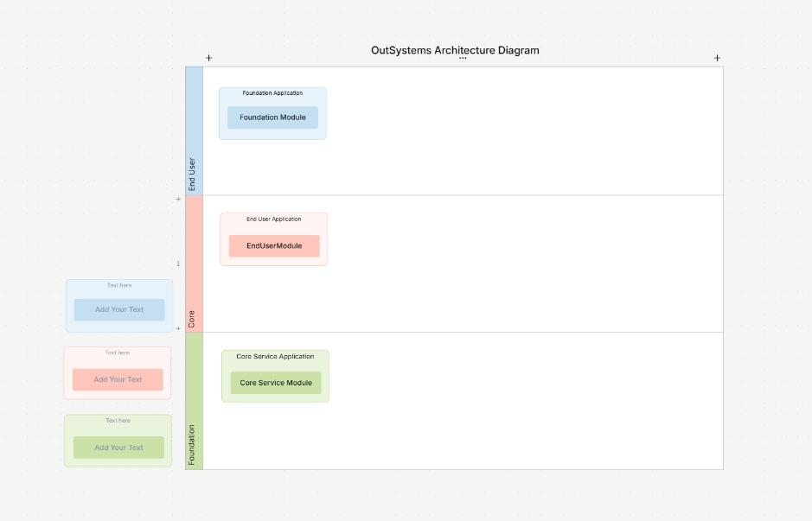The width and height of the screenshot is (812, 521).
Task: Click the End User Application container
Action: coord(273,219)
